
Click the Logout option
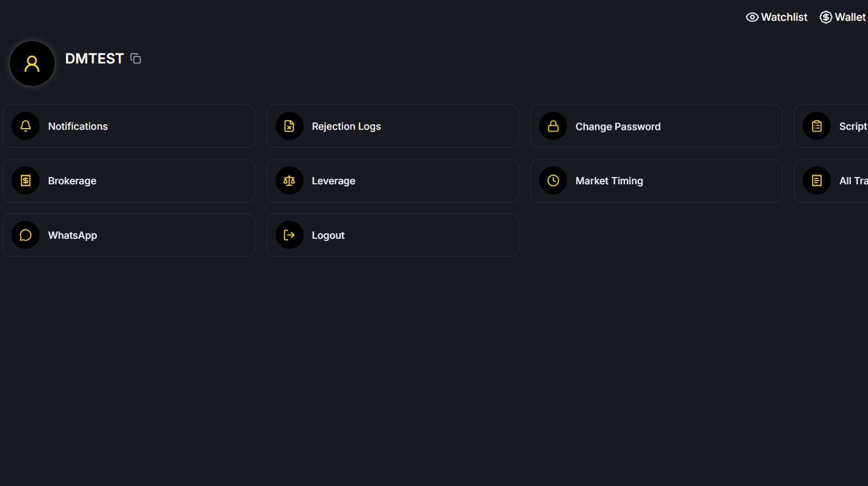click(392, 235)
